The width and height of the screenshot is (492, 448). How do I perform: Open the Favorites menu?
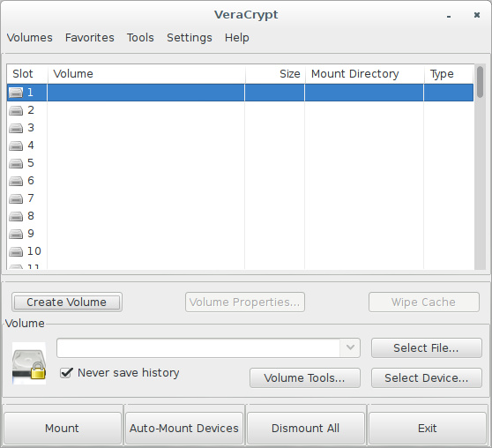pos(89,38)
